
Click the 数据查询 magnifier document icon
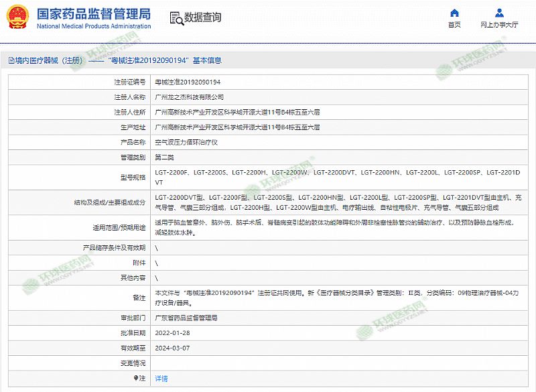pos(176,17)
